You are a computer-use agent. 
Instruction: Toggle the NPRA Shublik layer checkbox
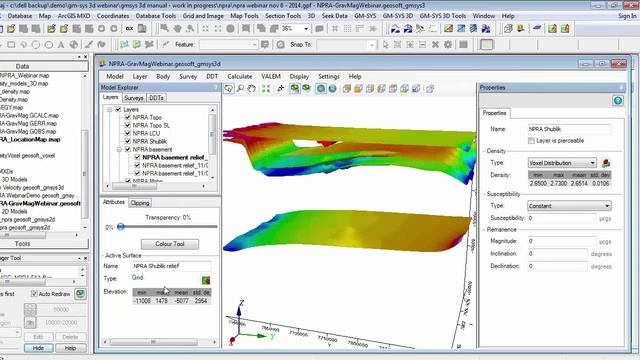click(x=127, y=141)
